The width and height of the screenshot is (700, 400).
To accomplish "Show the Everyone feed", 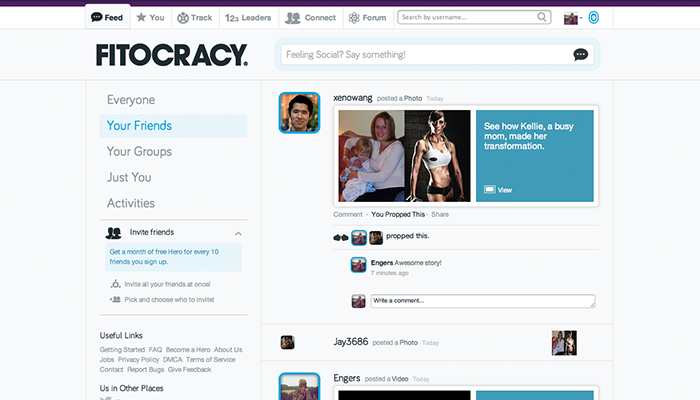I will [131, 100].
